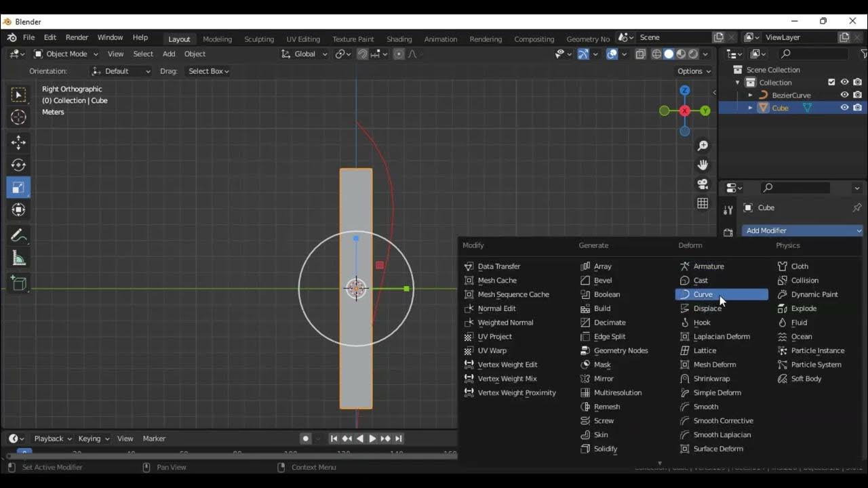Open the Select Box drag dropdown
The image size is (868, 488).
pos(208,71)
